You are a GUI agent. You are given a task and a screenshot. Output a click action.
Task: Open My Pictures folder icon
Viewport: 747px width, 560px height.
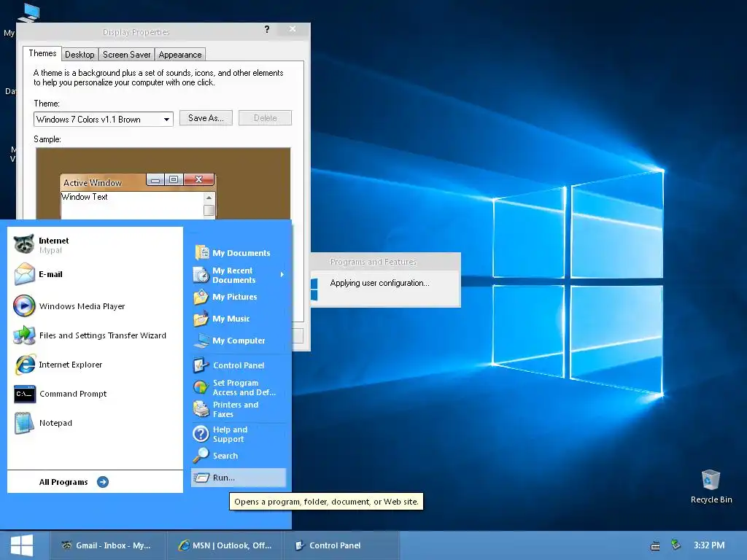pos(201,297)
